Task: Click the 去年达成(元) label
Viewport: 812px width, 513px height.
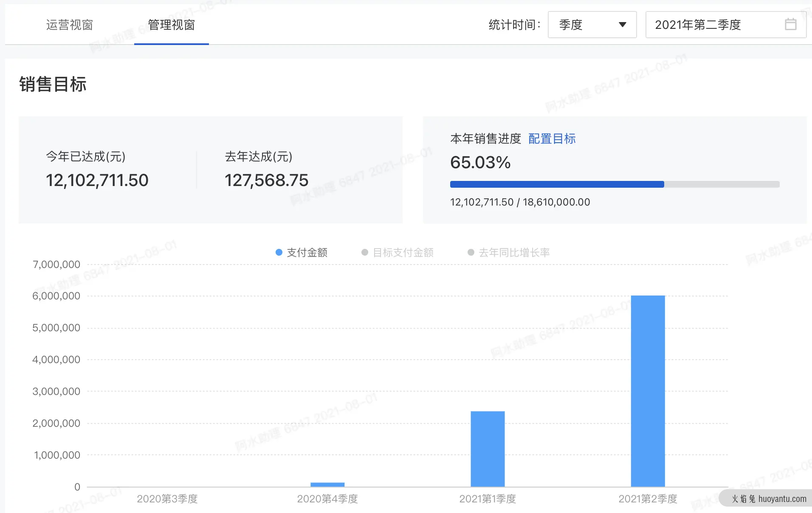Action: (x=258, y=156)
